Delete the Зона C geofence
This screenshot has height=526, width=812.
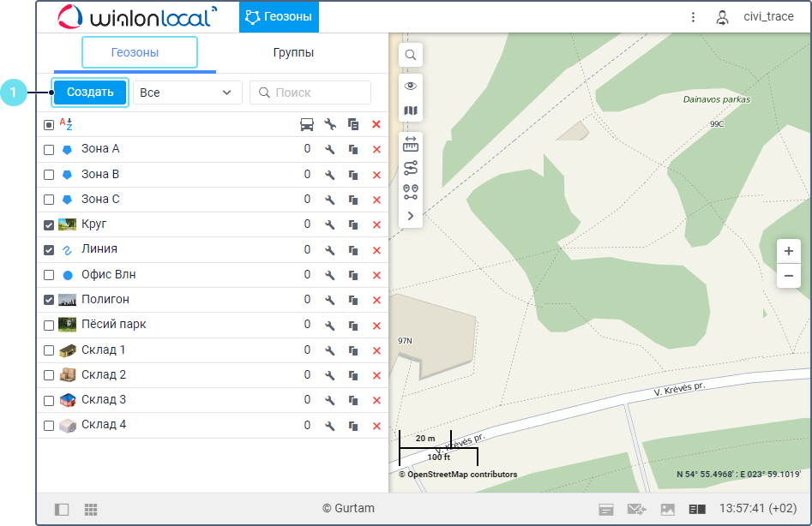pos(376,200)
